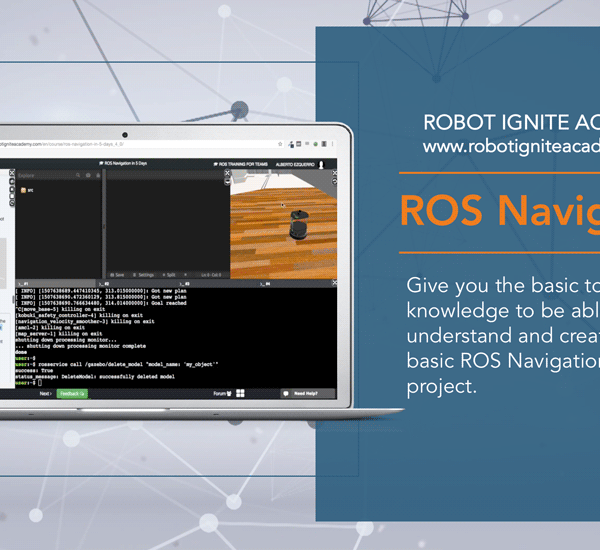
Task: Click the '[map_server-1] killing on exit' line
Action: [x=59, y=334]
